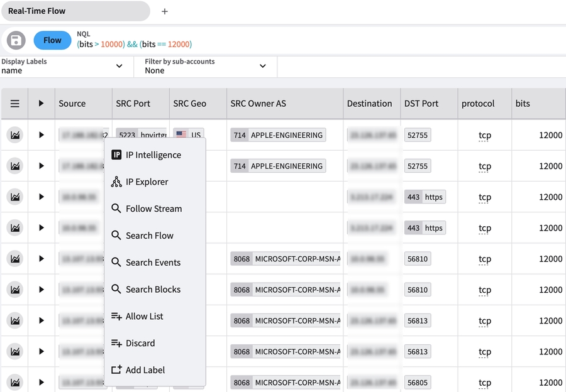Expand all rows using header arrow
Screen dimensions: 566x392
click(x=42, y=104)
